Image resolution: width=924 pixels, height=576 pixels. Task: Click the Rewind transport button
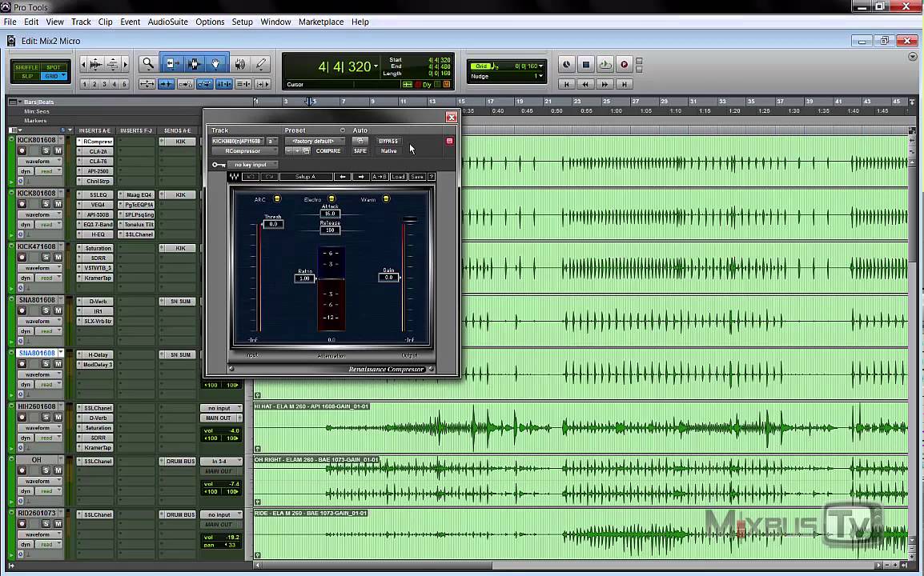[585, 84]
